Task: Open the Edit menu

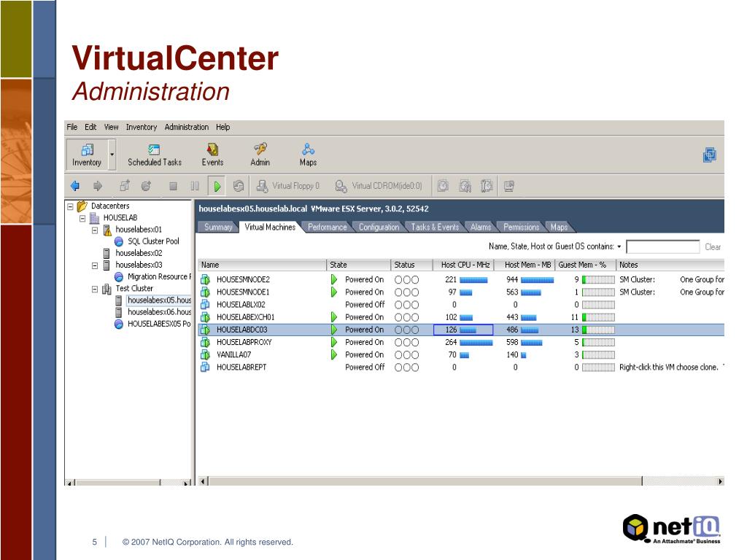Action: (x=90, y=127)
